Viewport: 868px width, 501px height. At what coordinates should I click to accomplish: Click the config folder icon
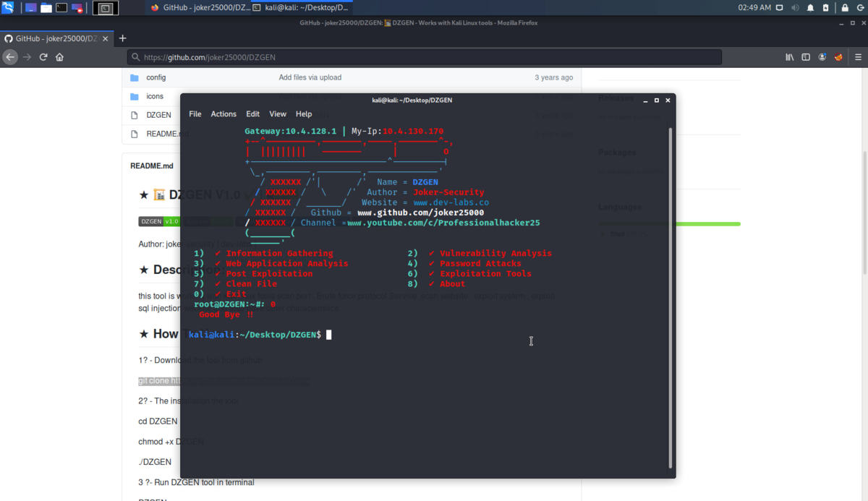pyautogui.click(x=135, y=77)
